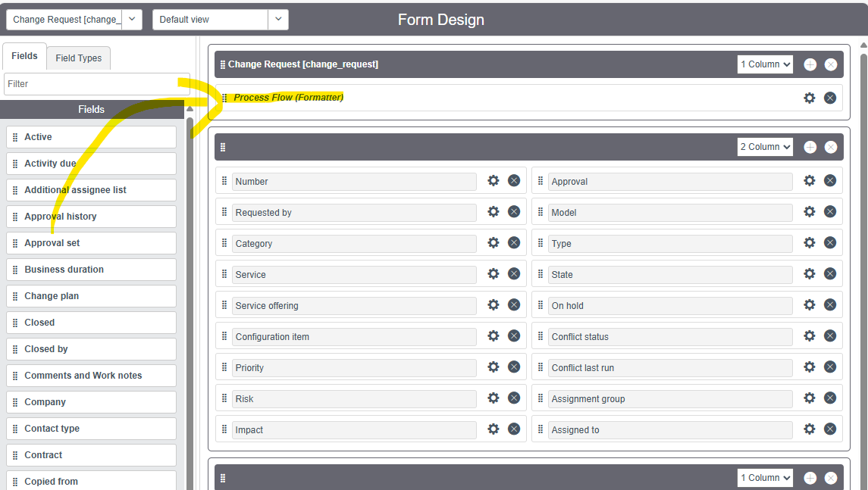
Task: Click plus icon on the bottom 1 Column section
Action: coord(810,477)
